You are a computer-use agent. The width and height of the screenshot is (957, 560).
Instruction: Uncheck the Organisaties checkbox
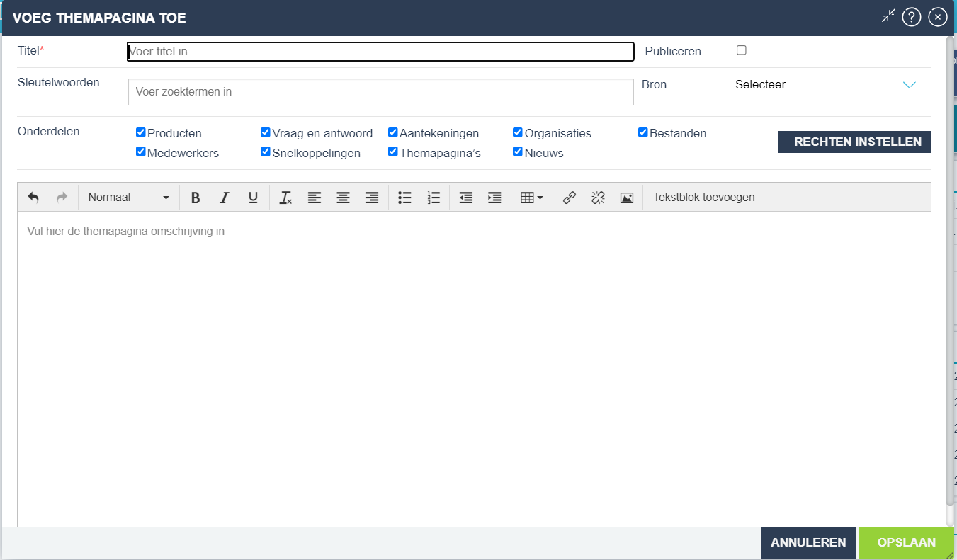[517, 132]
